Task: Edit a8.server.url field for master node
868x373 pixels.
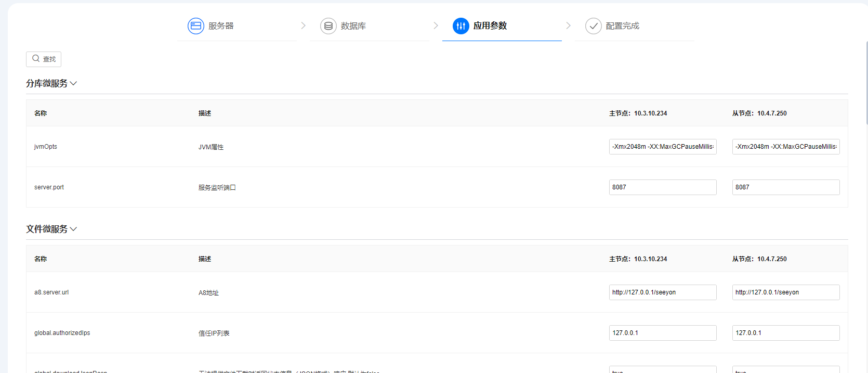Action: 663,292
